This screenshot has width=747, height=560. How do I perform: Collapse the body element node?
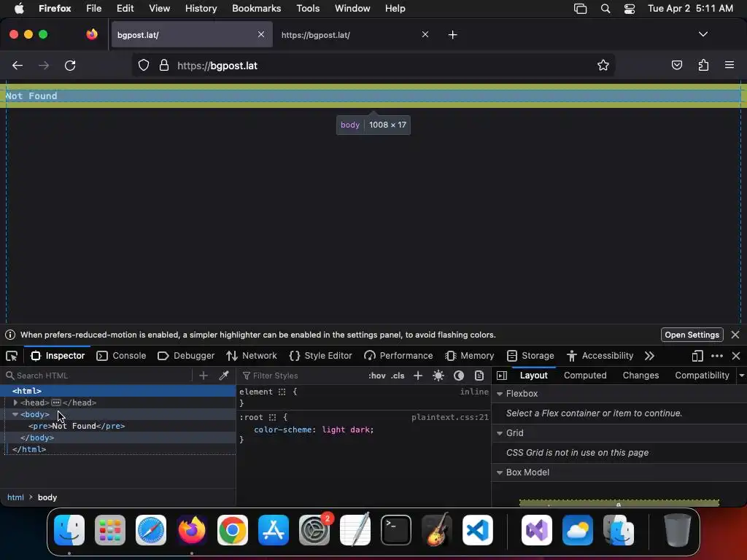[15, 414]
